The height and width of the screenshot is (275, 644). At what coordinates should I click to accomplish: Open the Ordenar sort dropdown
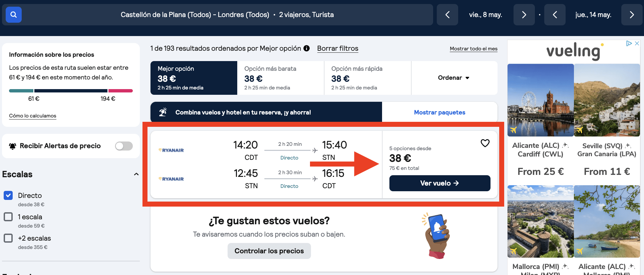[x=454, y=78]
